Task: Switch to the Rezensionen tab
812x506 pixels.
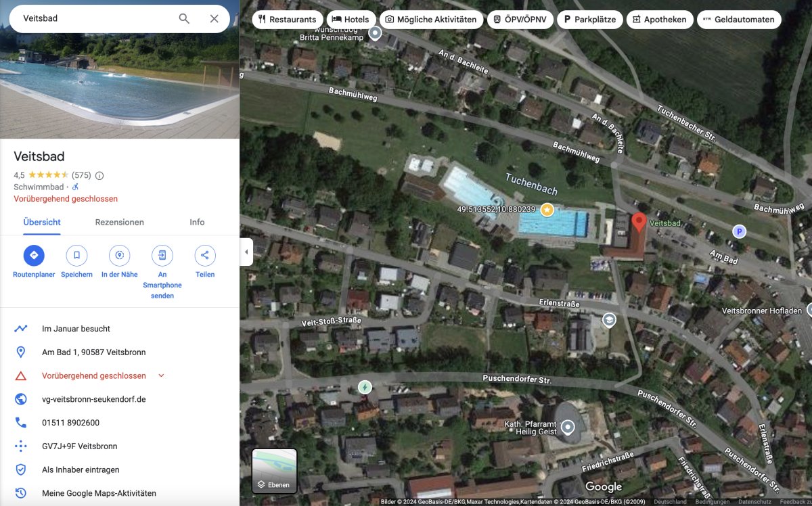Action: [119, 222]
